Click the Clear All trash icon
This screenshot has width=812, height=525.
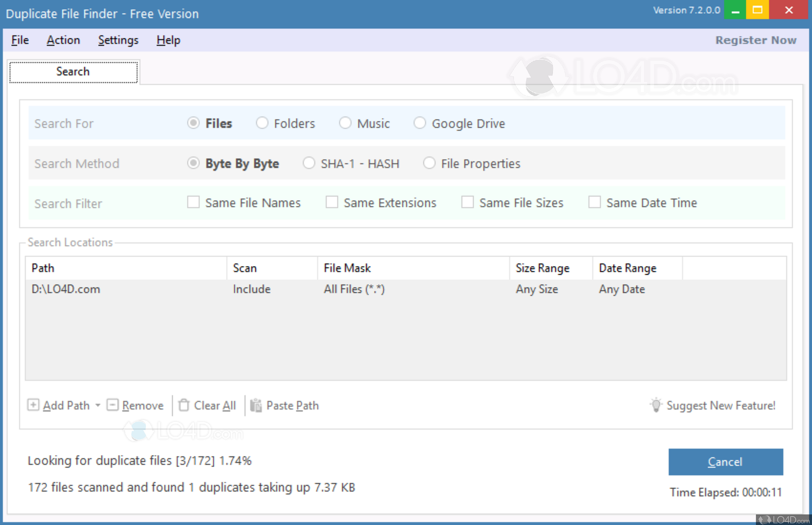(x=184, y=405)
